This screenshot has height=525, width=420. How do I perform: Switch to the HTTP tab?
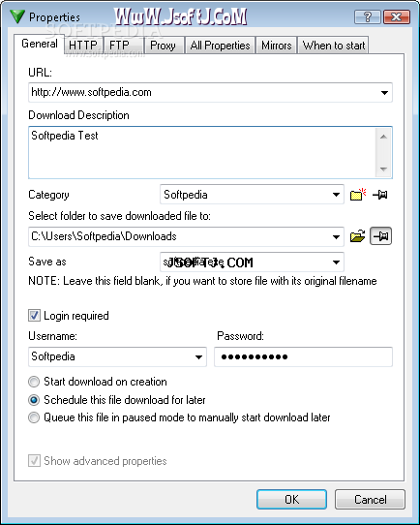tap(83, 46)
